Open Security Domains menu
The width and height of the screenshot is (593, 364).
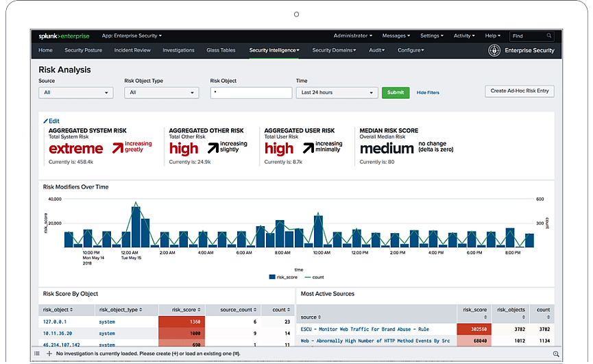pos(334,50)
